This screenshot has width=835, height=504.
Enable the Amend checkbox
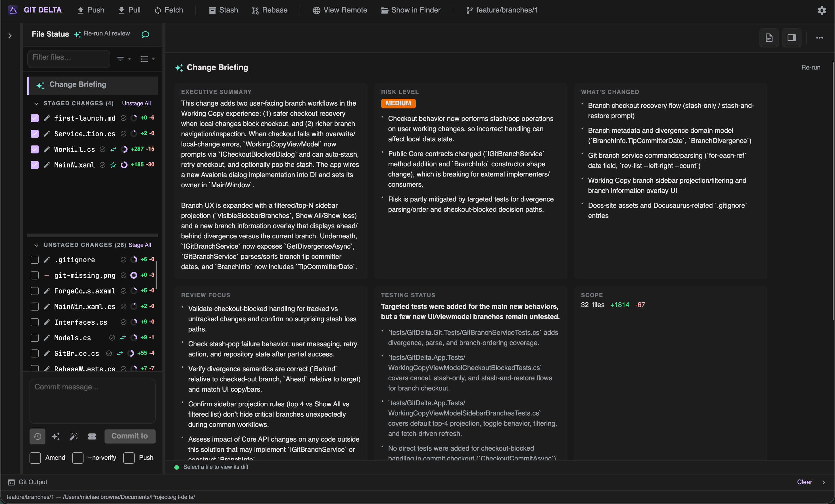(x=35, y=458)
